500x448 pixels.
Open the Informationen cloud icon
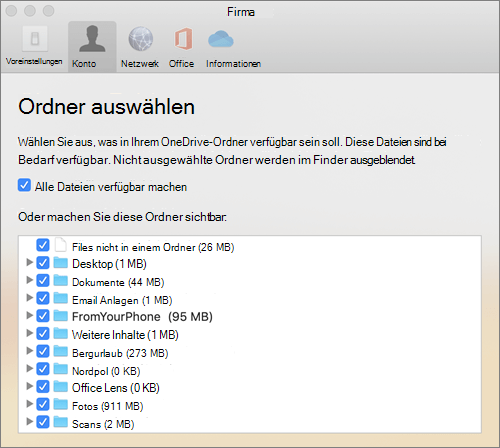221,39
